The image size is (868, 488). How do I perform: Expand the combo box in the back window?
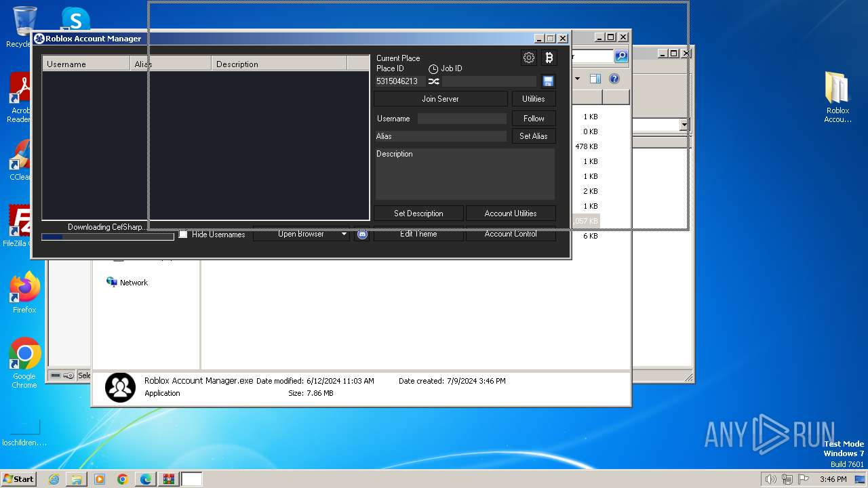684,125
